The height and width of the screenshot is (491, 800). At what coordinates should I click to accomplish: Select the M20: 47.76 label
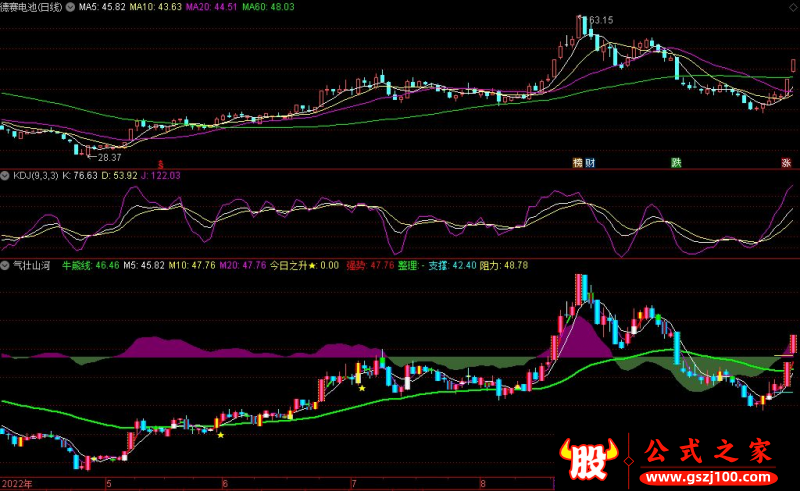point(243,265)
